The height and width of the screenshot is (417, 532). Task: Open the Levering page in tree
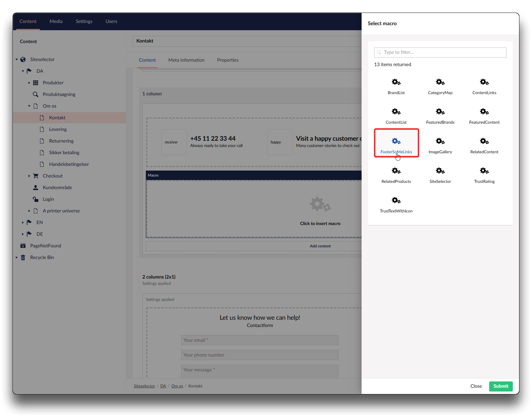coord(58,129)
